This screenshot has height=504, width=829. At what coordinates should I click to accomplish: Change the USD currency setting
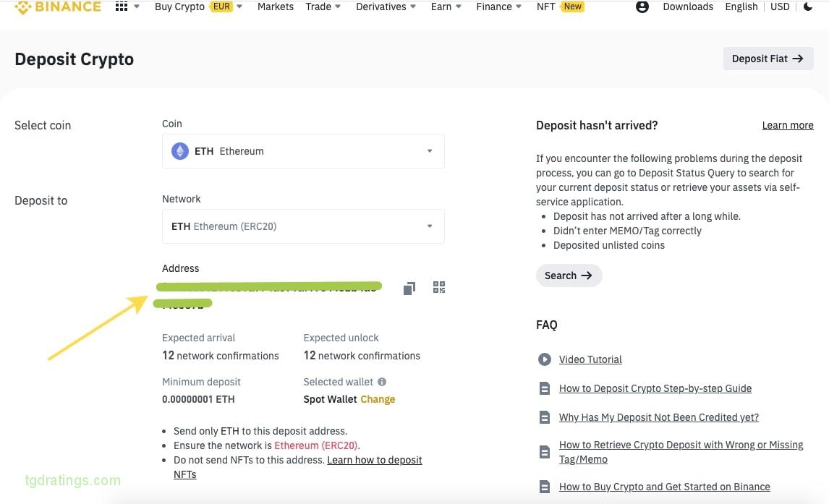coord(780,7)
